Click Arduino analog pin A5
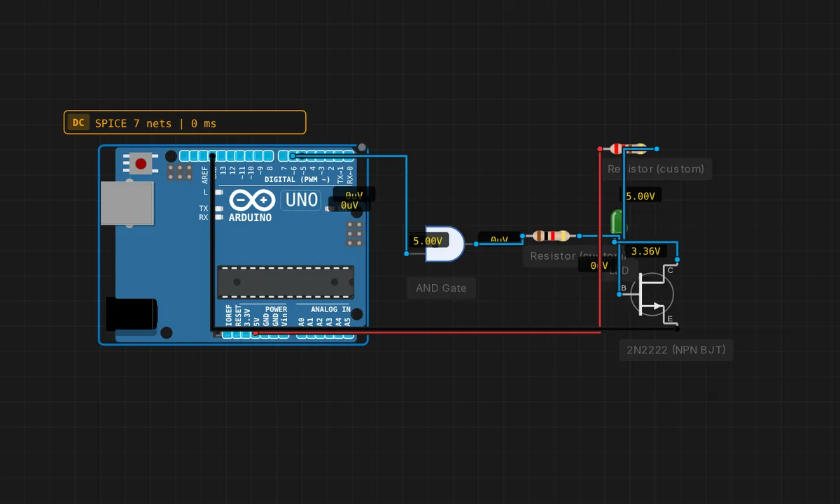840x504 pixels. (348, 335)
